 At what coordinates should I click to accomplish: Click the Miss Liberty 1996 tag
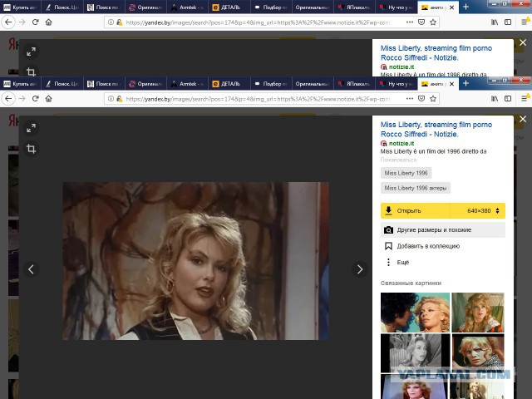point(406,173)
